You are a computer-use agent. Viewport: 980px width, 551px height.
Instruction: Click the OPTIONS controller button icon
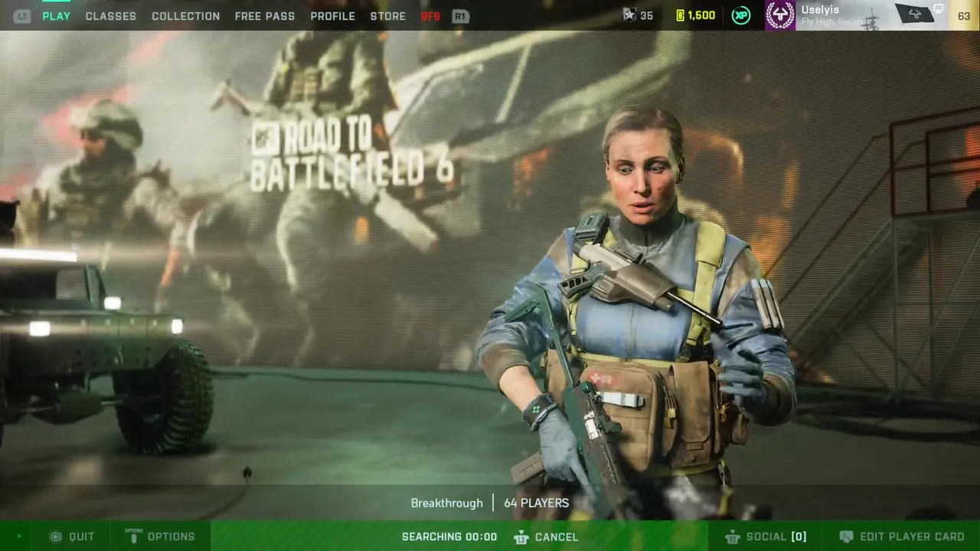tap(134, 536)
